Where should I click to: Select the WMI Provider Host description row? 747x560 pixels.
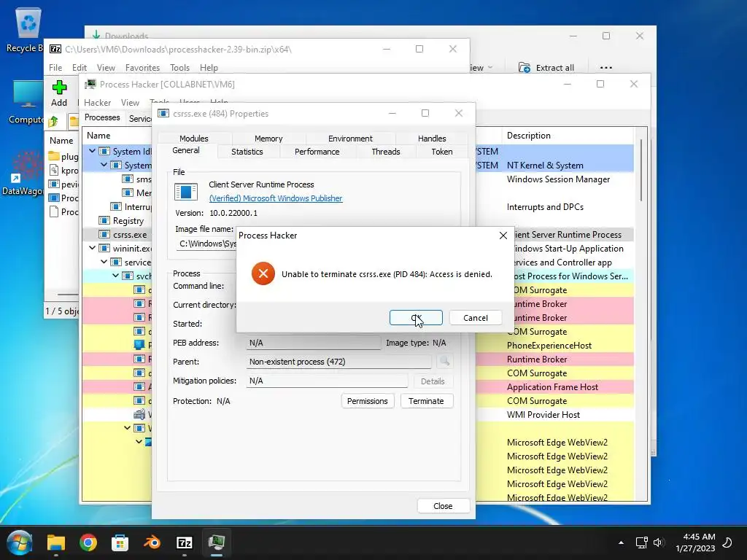click(543, 415)
